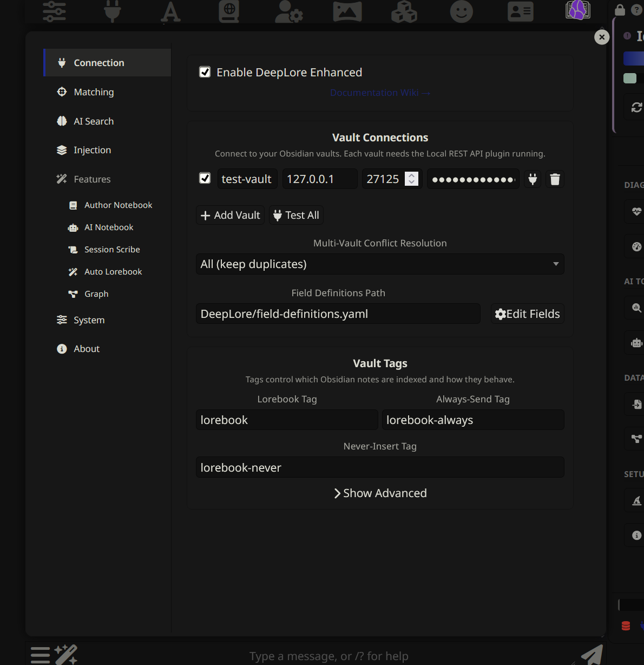
Task: Click the magnifier search icon in right panel
Action: (636, 308)
